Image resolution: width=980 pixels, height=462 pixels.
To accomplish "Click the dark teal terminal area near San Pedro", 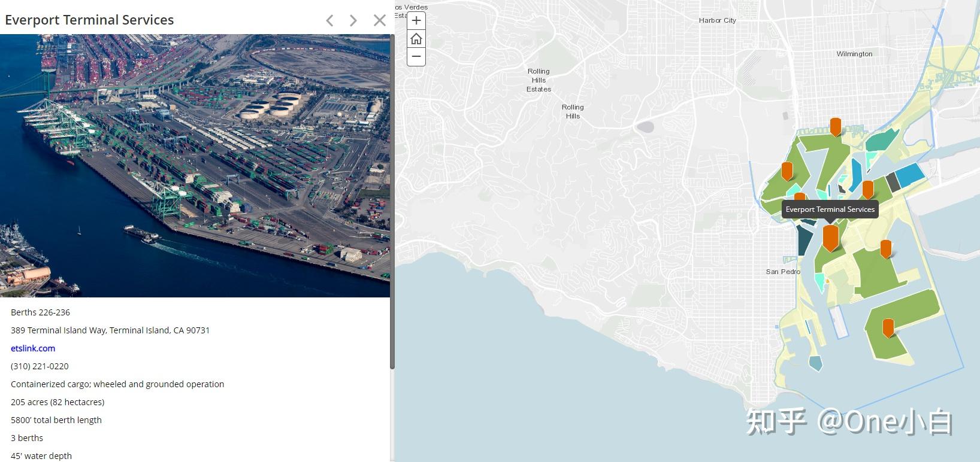I will [x=804, y=240].
